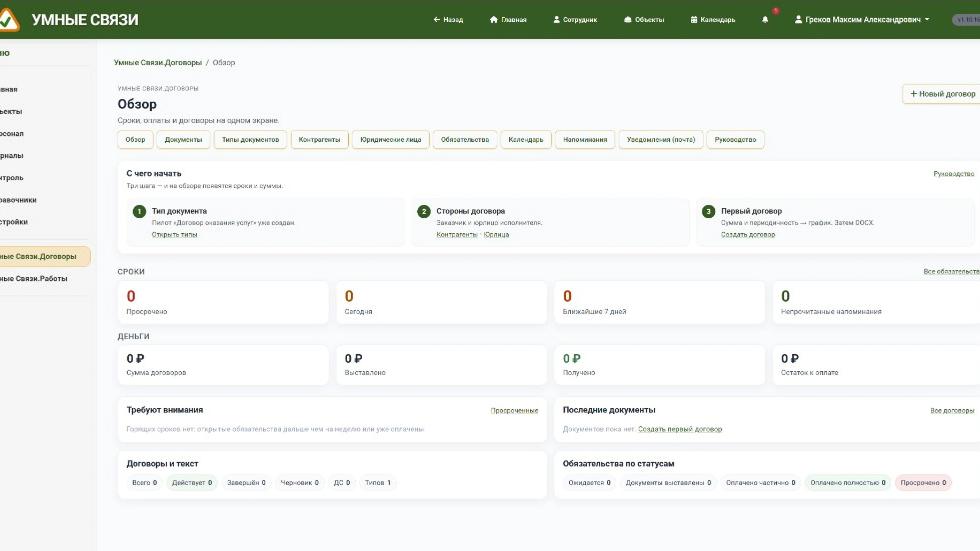Click the Типов 1 chip
This screenshot has width=980, height=551.
point(378,483)
